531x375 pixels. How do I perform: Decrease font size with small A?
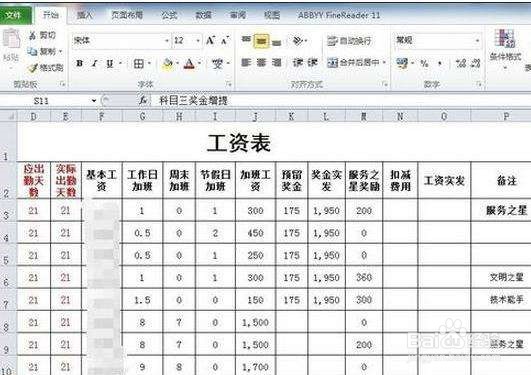click(224, 41)
